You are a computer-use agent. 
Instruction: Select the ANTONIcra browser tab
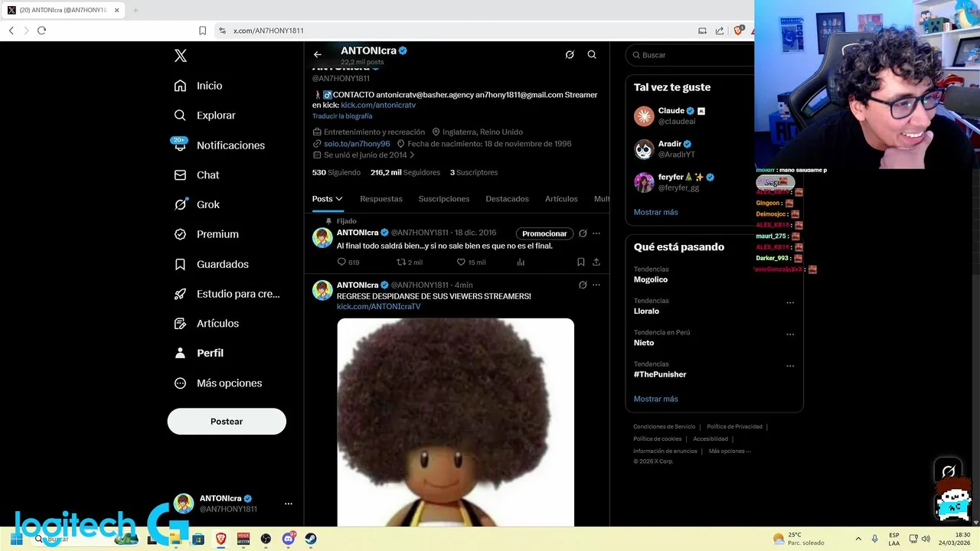click(x=63, y=10)
